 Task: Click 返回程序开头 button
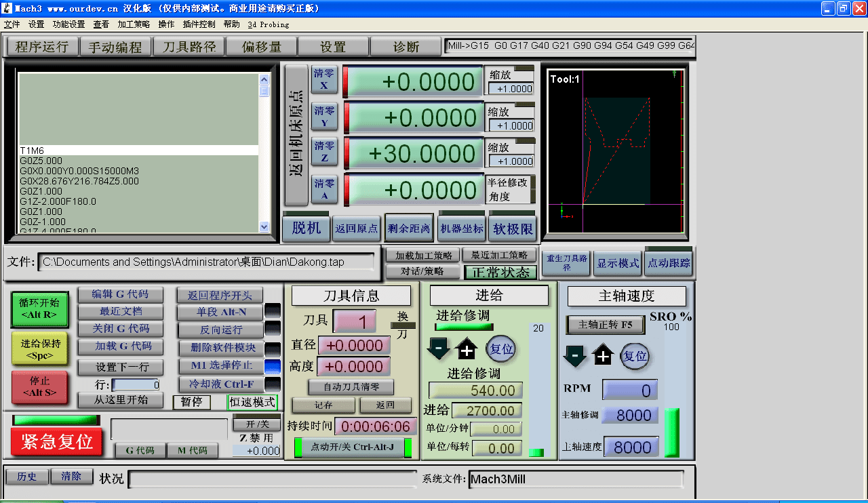[221, 296]
